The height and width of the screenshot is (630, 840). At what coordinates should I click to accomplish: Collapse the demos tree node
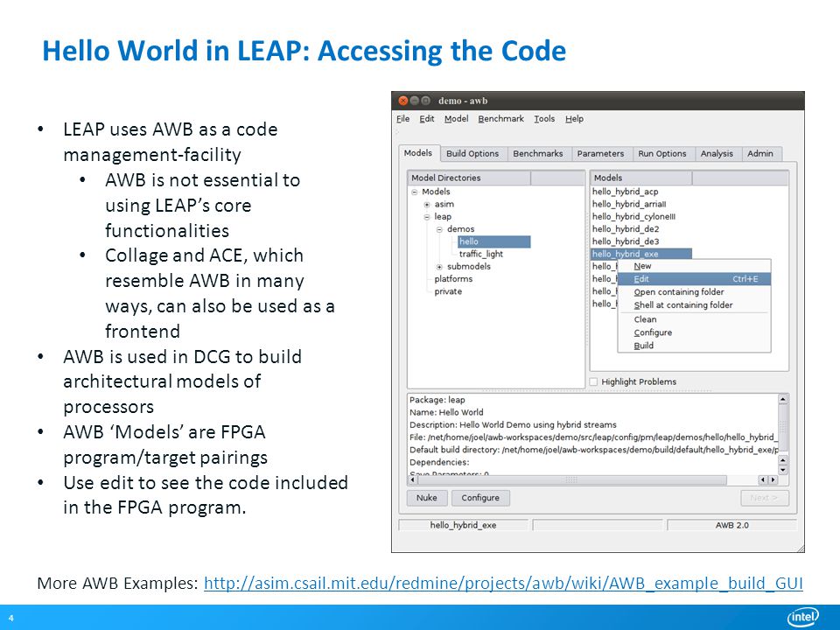tap(439, 229)
